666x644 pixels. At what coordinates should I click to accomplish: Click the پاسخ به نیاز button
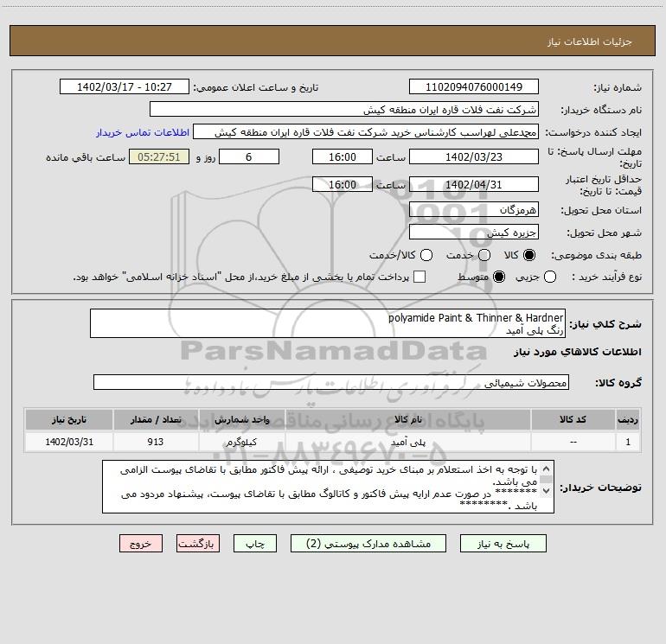[x=503, y=544]
